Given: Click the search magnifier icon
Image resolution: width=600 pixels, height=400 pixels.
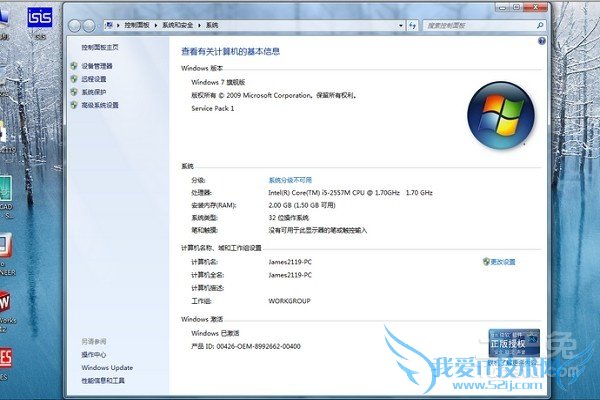Looking at the screenshot, I should (x=540, y=25).
